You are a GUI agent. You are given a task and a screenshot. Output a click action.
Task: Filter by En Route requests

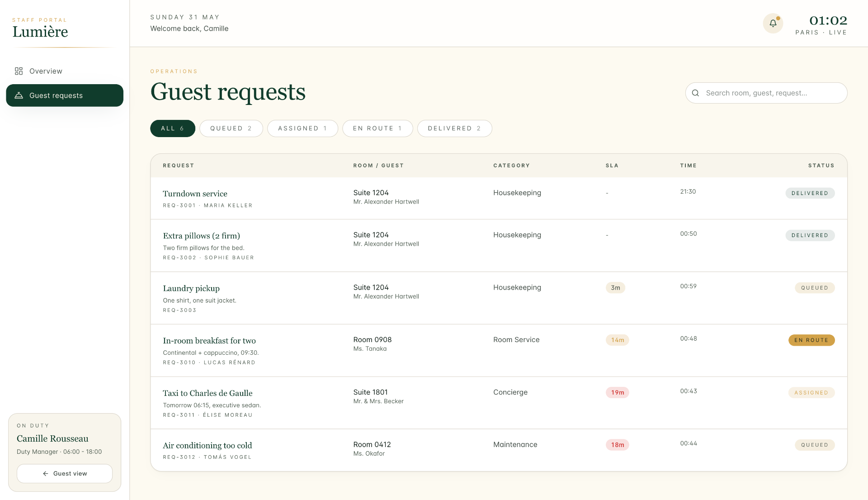click(x=377, y=129)
